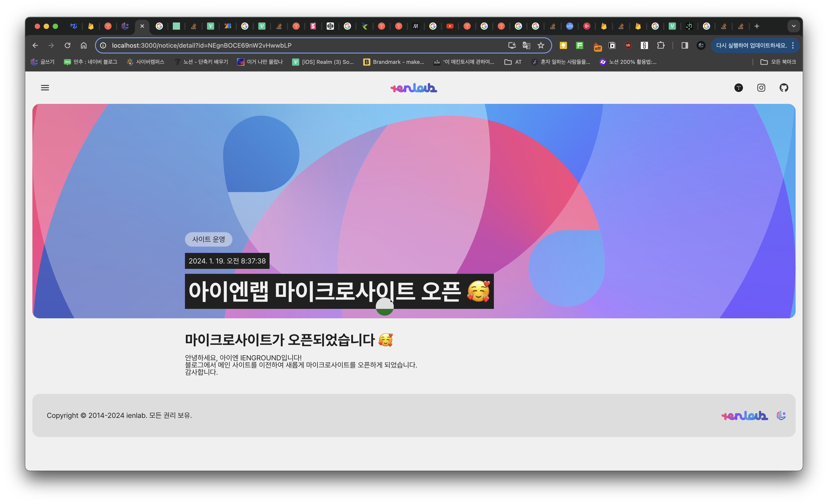Bookmark this page with star icon
The width and height of the screenshot is (828, 504).
tap(540, 45)
